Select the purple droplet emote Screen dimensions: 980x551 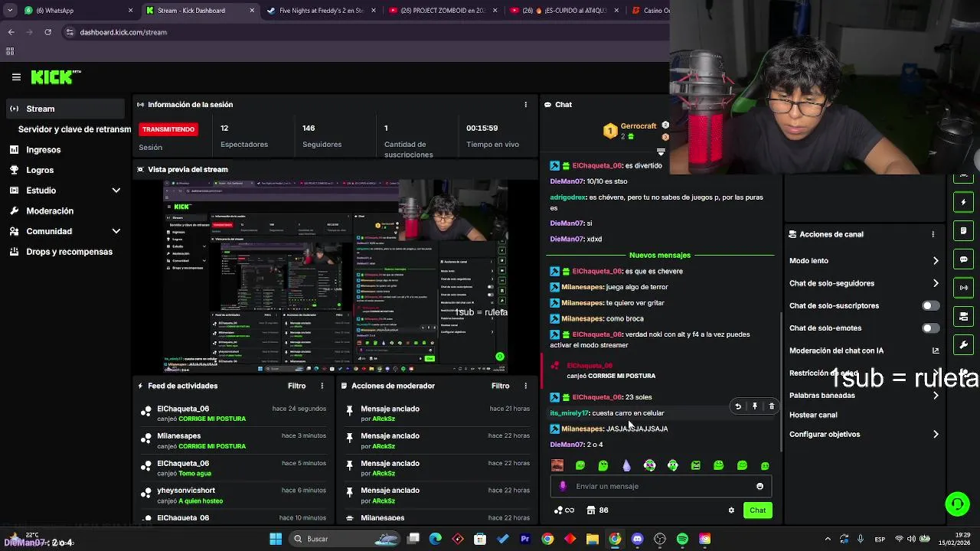[x=626, y=465]
